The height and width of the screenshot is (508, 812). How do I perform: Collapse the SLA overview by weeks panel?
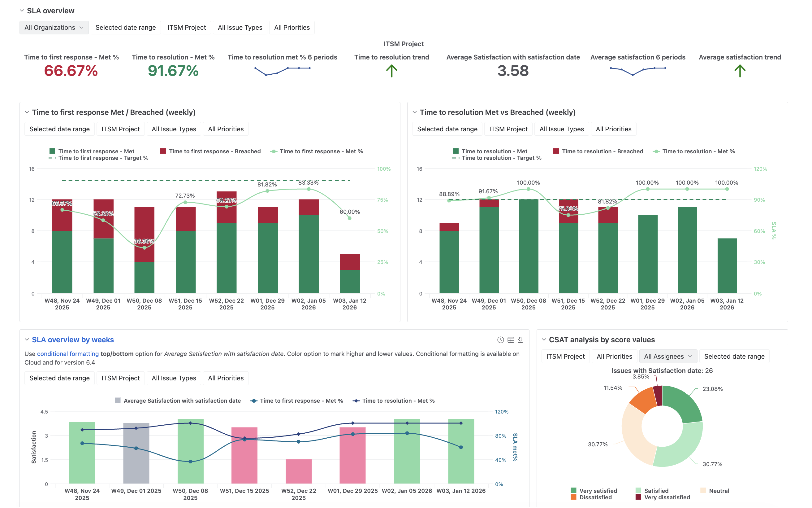tap(27, 340)
